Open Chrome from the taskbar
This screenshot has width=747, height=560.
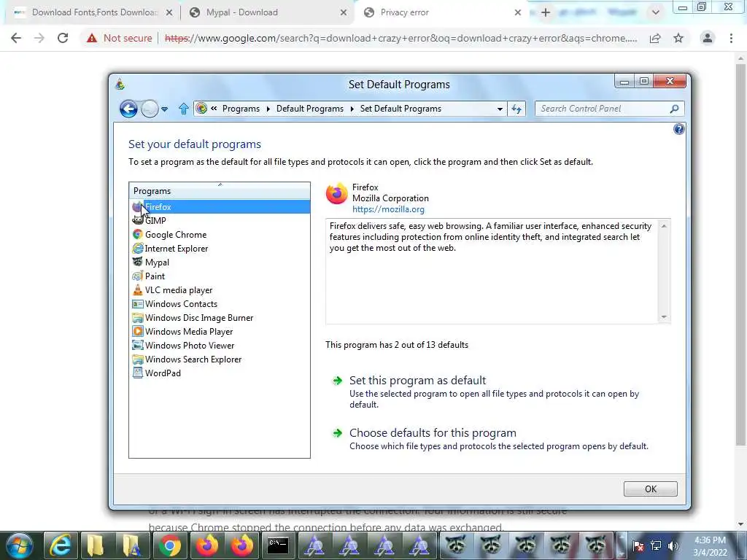[169, 545]
